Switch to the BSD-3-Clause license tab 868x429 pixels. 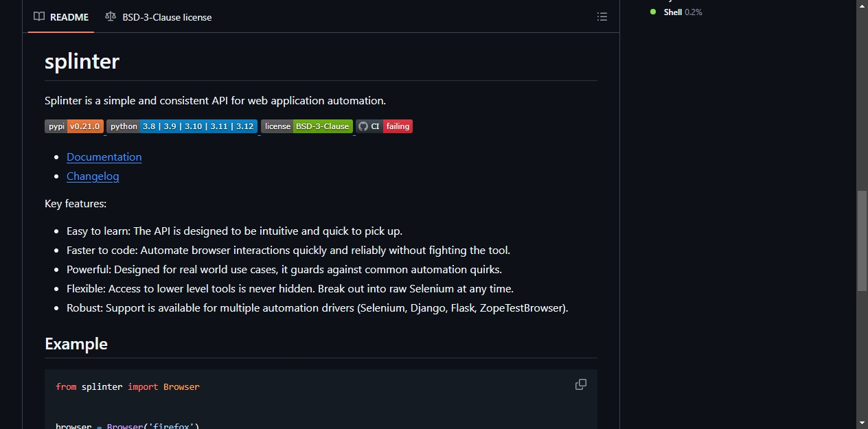coord(159,17)
